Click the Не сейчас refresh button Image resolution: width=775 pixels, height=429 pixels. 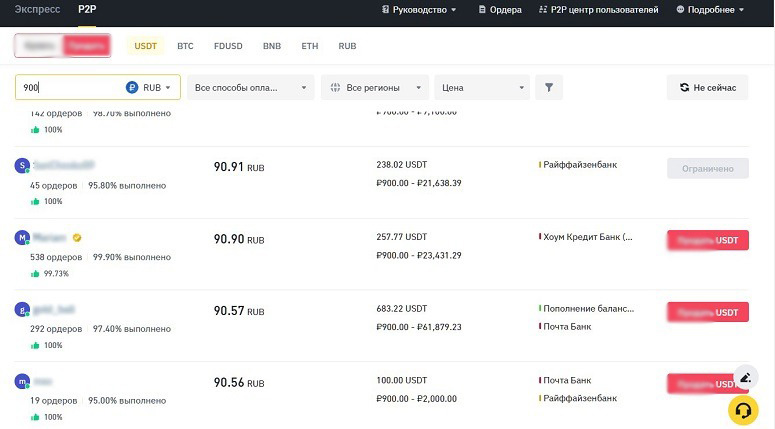click(x=707, y=87)
